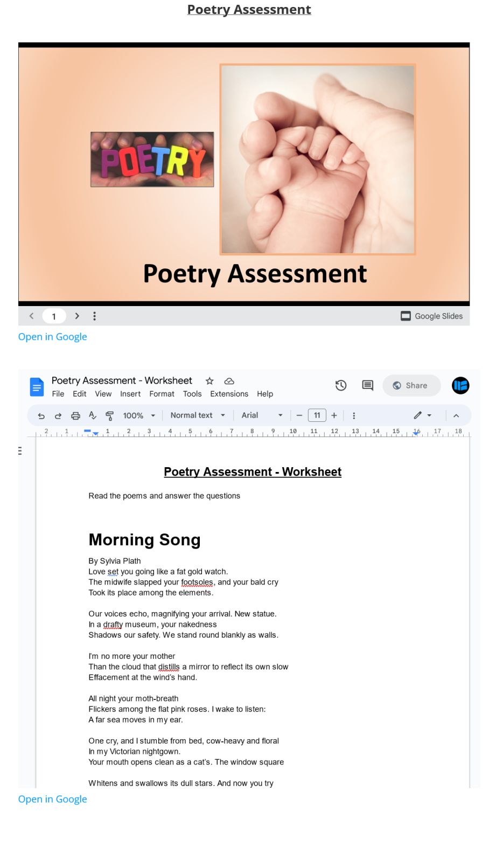The width and height of the screenshot is (489, 868).
Task: Open the Extensions menu
Action: (229, 394)
